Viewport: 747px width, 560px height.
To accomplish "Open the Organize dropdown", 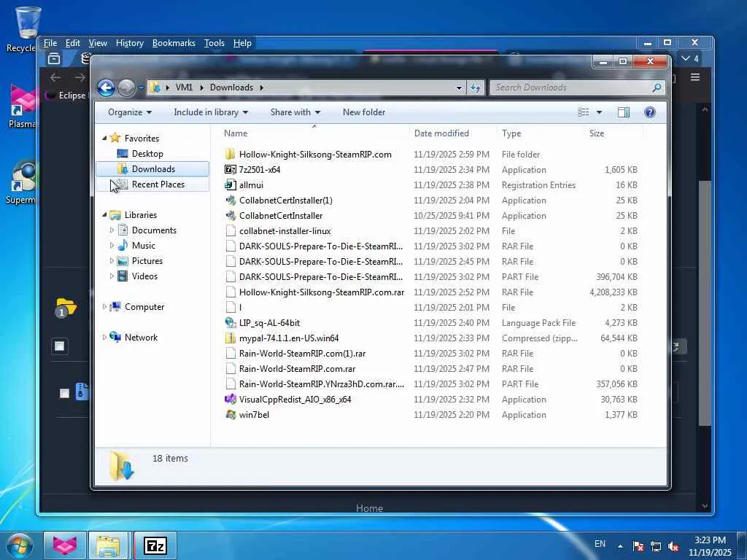I will click(130, 112).
